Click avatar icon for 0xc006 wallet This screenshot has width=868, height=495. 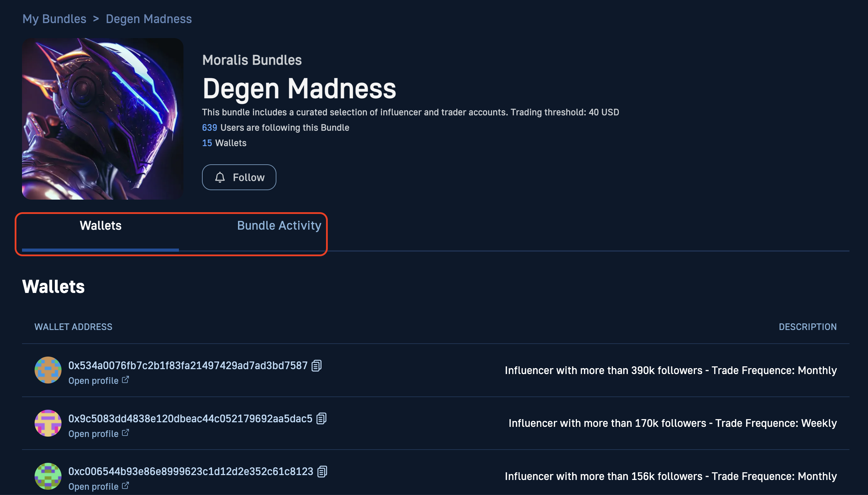(x=48, y=476)
